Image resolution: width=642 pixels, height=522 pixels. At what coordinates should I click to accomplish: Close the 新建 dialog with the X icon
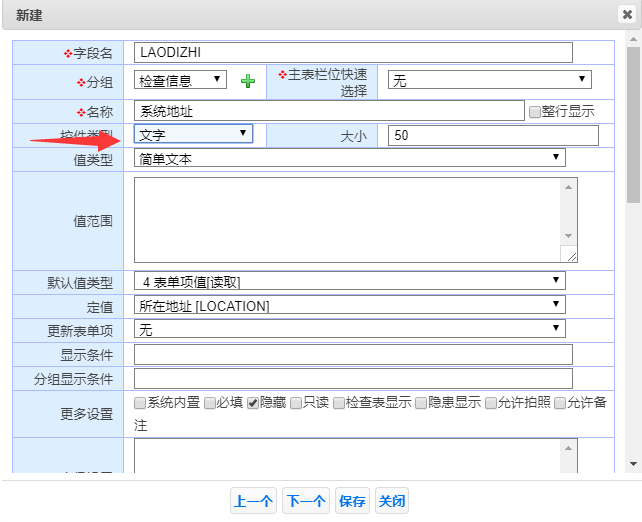click(627, 15)
